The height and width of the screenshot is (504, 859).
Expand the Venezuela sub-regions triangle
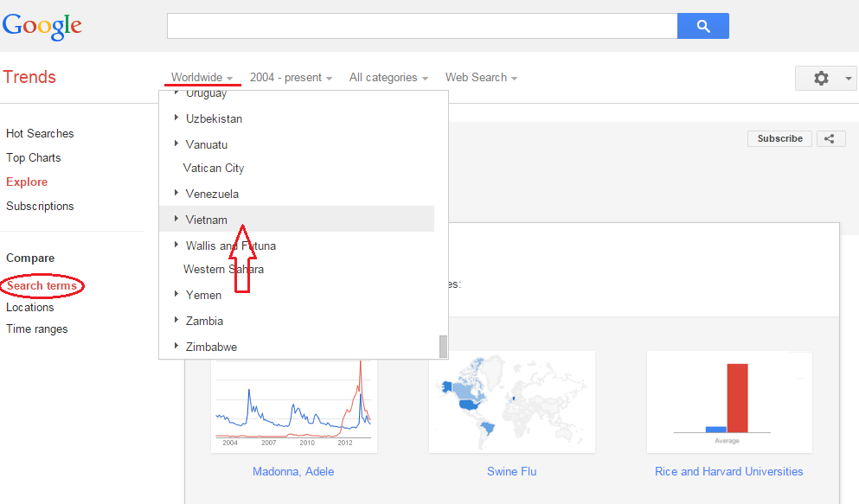(176, 193)
